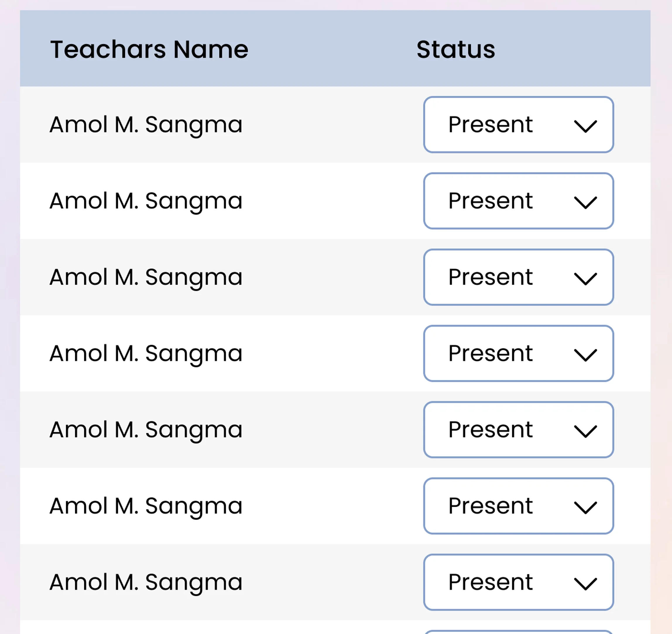Click the chevron arrow in second status box
672x634 pixels.
point(585,203)
